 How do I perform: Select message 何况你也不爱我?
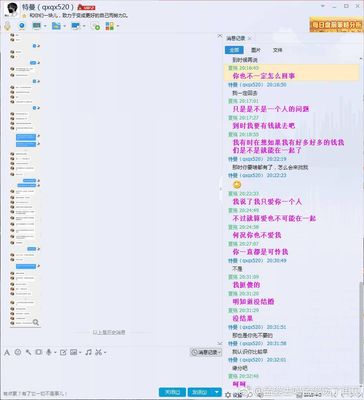(x=257, y=235)
